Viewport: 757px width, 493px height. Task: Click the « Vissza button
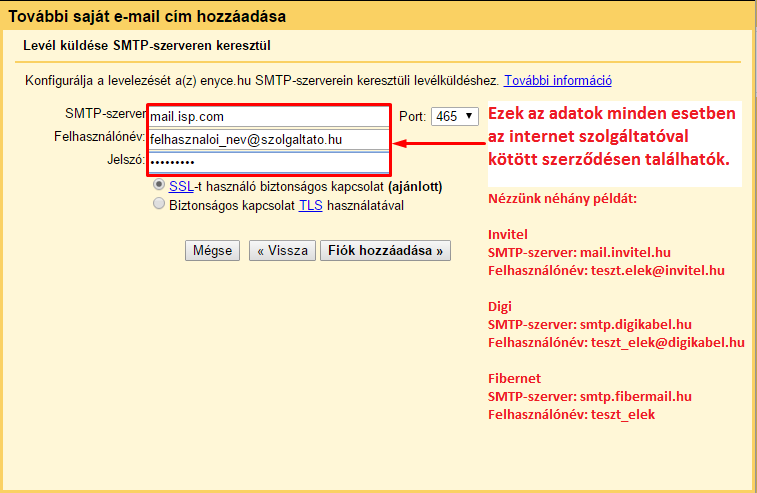coord(282,251)
